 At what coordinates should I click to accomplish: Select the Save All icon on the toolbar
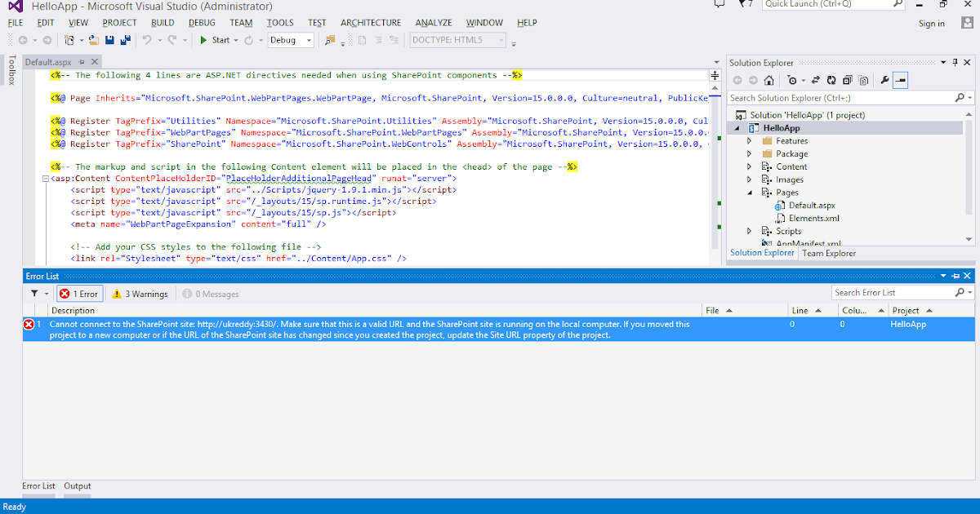125,41
